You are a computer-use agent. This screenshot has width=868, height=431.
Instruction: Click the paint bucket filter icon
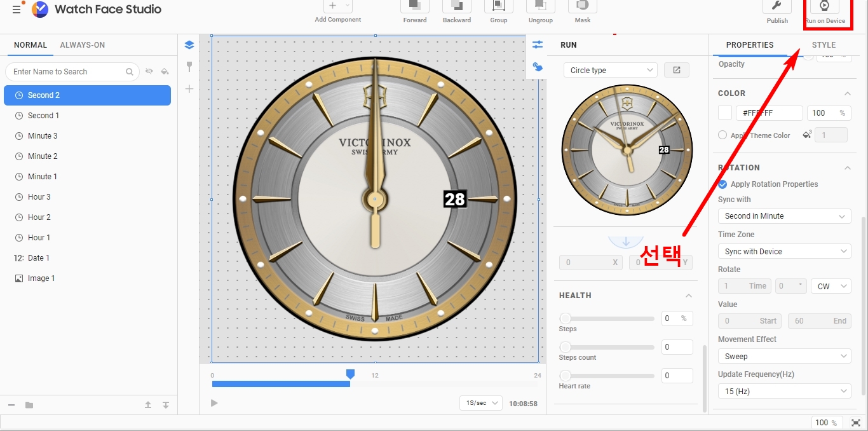165,71
